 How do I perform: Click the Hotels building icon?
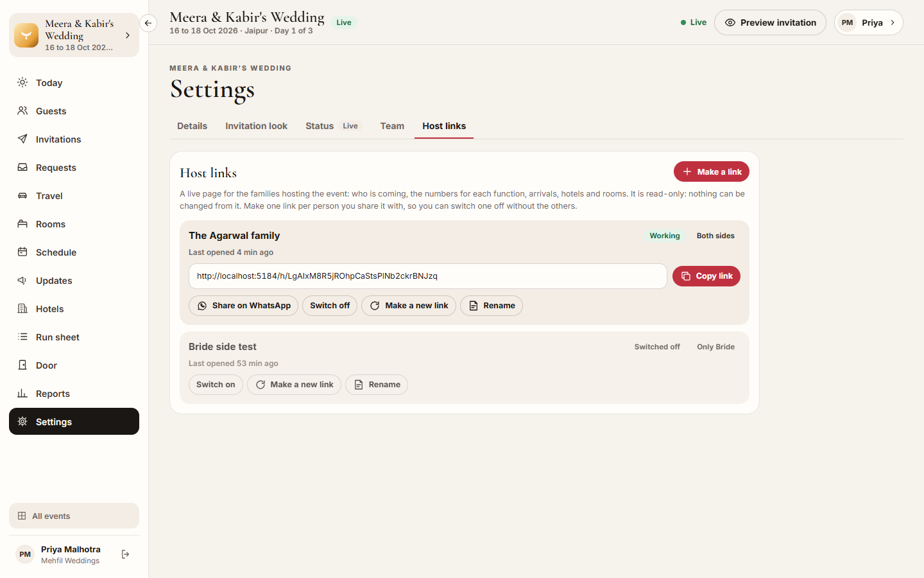pos(22,308)
